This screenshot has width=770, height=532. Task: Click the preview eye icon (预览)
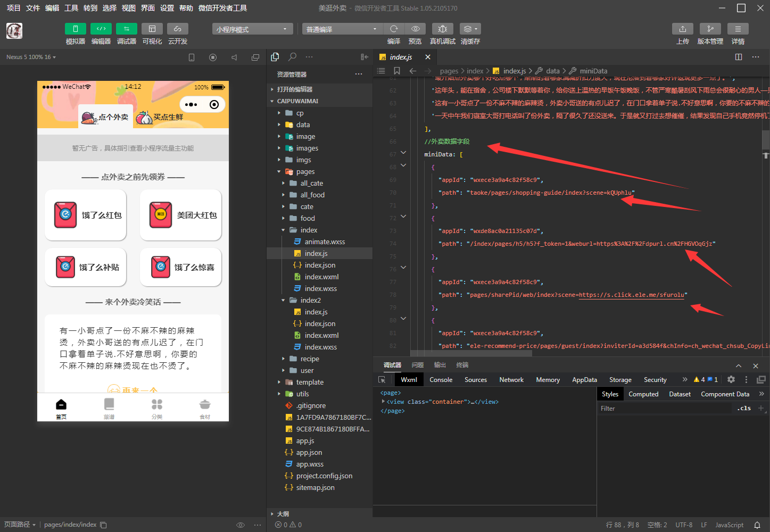pos(415,29)
